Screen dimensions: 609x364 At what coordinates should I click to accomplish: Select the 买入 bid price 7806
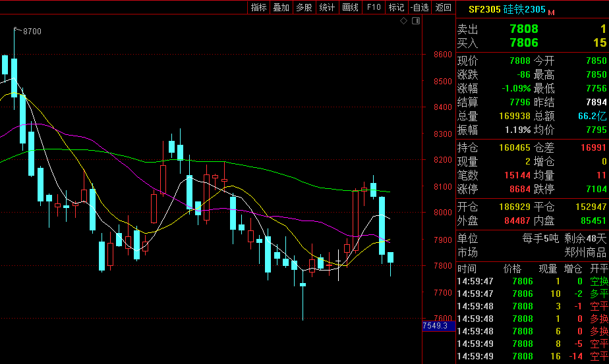coord(524,43)
